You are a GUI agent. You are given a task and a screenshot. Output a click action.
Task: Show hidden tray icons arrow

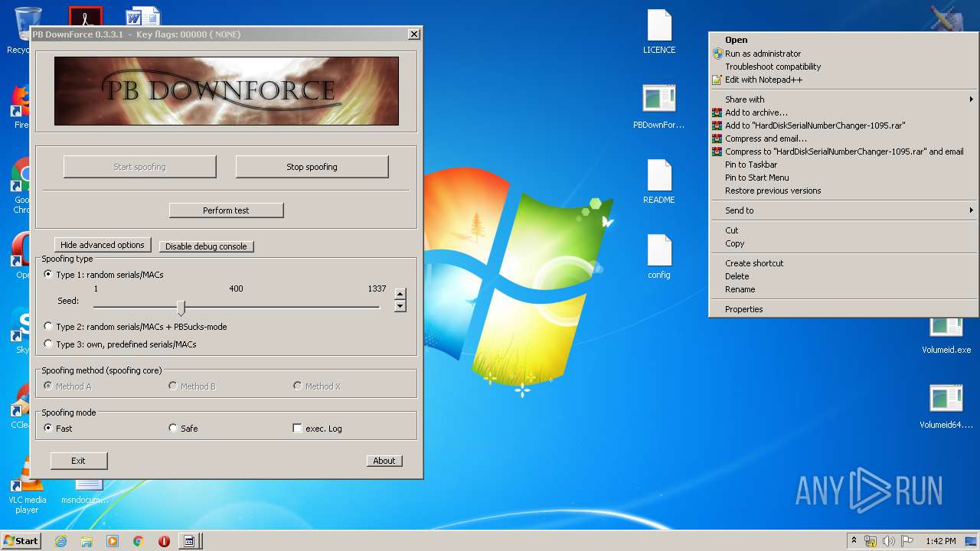pos(854,540)
